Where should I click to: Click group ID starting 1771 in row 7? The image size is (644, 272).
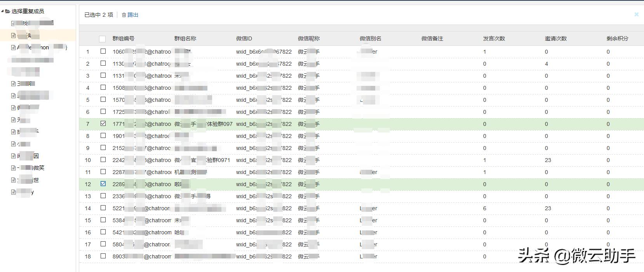point(142,124)
